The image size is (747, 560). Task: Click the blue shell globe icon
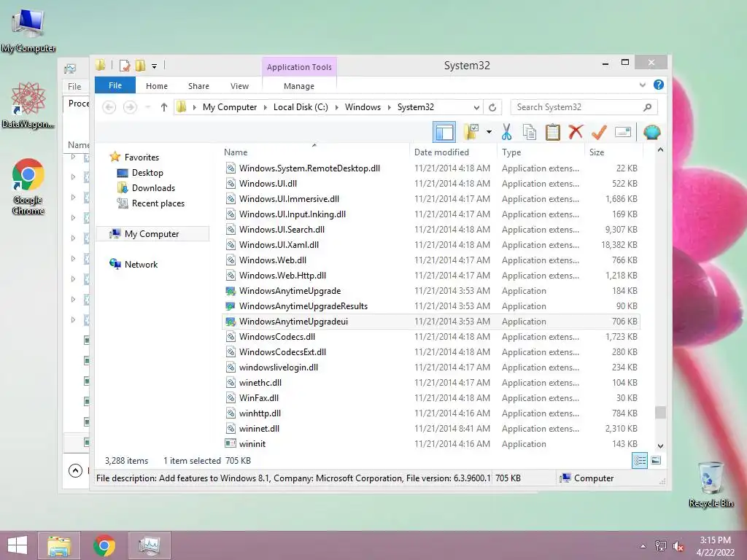[651, 132]
